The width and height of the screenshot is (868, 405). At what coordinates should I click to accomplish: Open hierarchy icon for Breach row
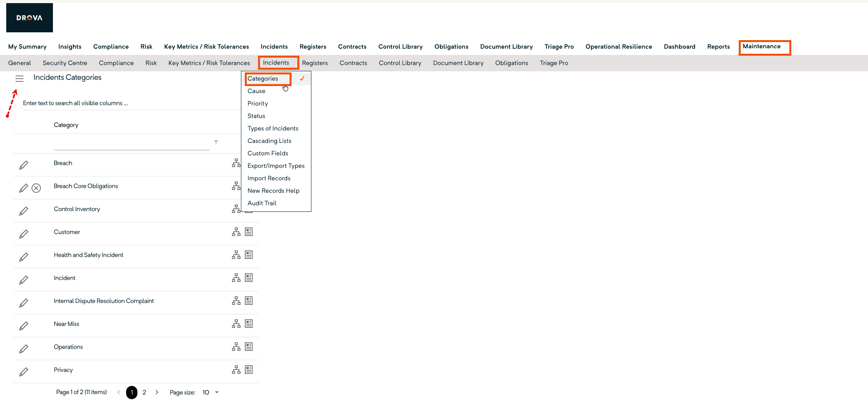tap(236, 163)
